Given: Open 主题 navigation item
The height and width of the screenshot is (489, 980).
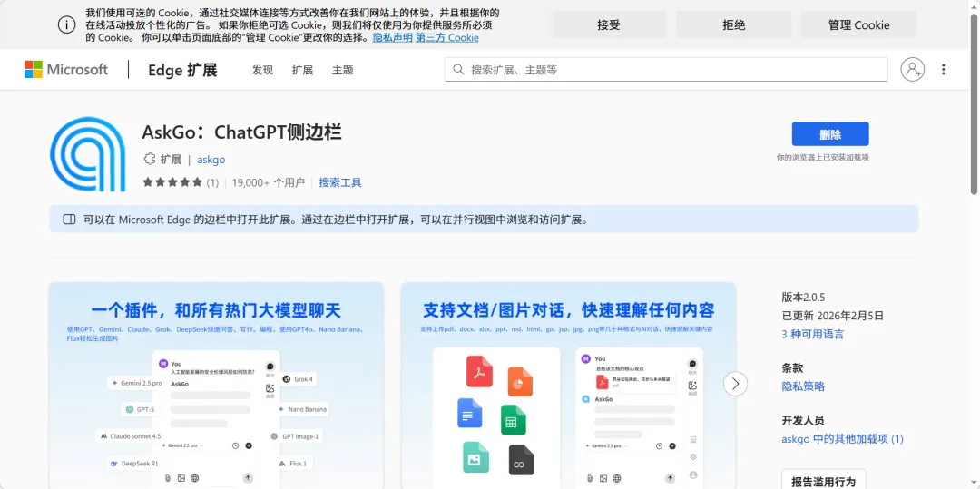Looking at the screenshot, I should 342,70.
